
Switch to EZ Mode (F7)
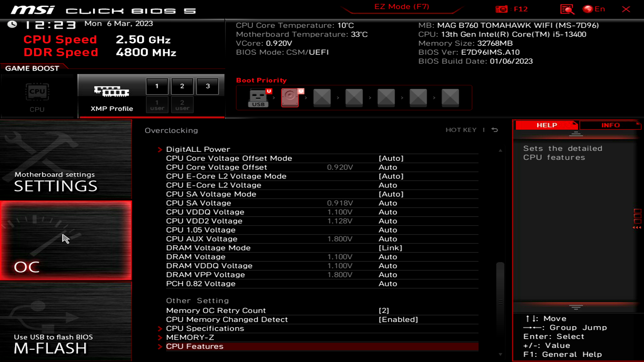401,7
